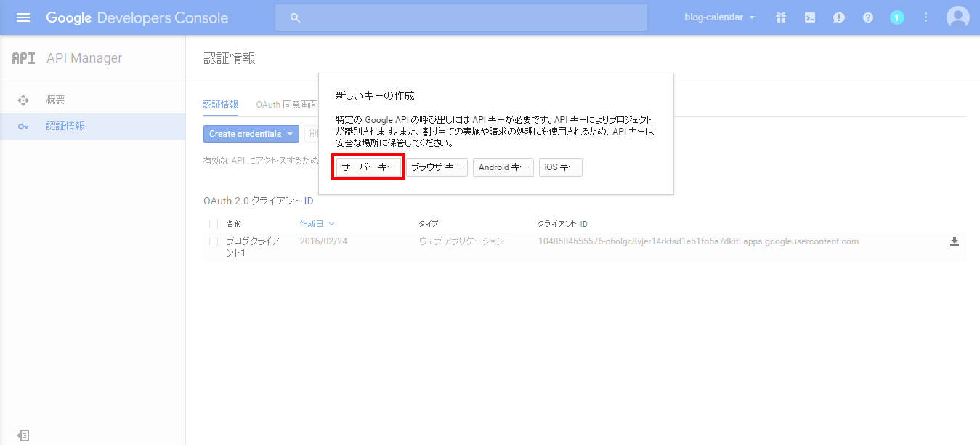The width and height of the screenshot is (980, 445).
Task: Open Cloud Shell terminal icon
Action: point(810,17)
